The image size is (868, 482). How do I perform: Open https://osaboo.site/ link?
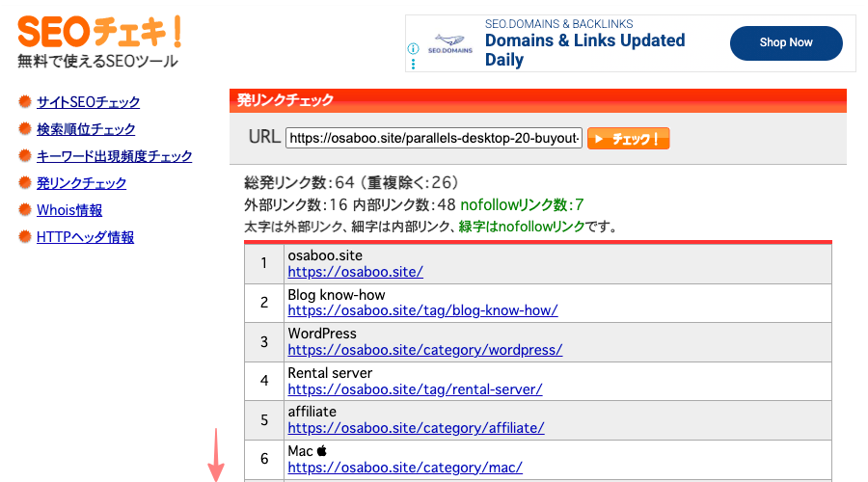point(355,272)
